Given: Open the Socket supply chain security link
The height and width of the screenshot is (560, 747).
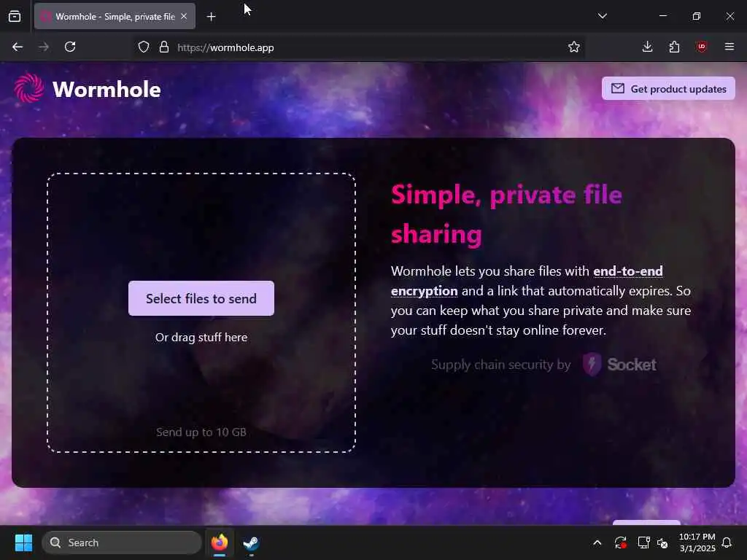Looking at the screenshot, I should tap(543, 365).
